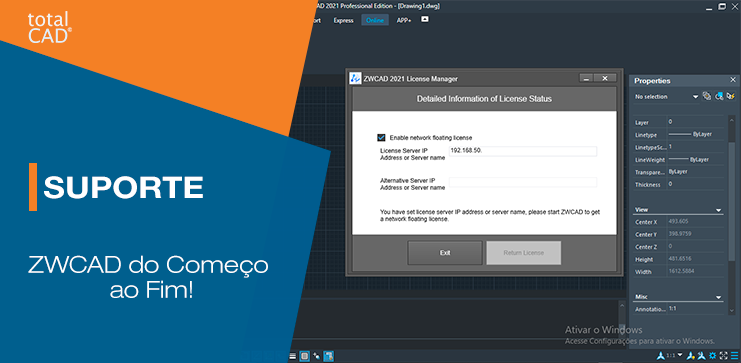Image resolution: width=741 pixels, height=363 pixels.
Task: Open the Express ribbon tab
Action: point(344,20)
